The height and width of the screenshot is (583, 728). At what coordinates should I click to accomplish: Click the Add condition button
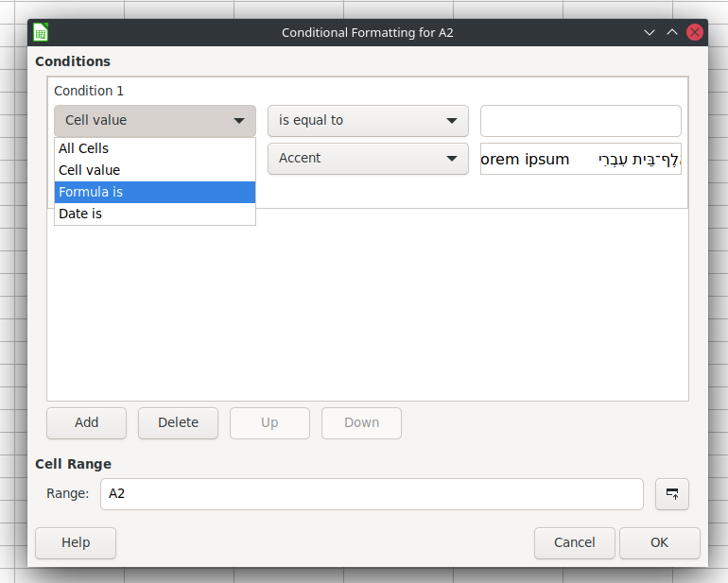(86, 423)
